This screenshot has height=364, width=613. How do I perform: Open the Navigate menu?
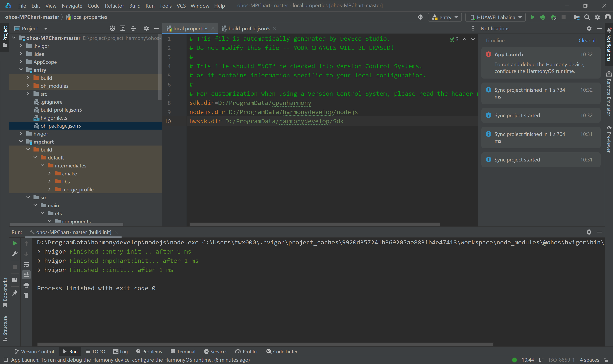coord(72,6)
